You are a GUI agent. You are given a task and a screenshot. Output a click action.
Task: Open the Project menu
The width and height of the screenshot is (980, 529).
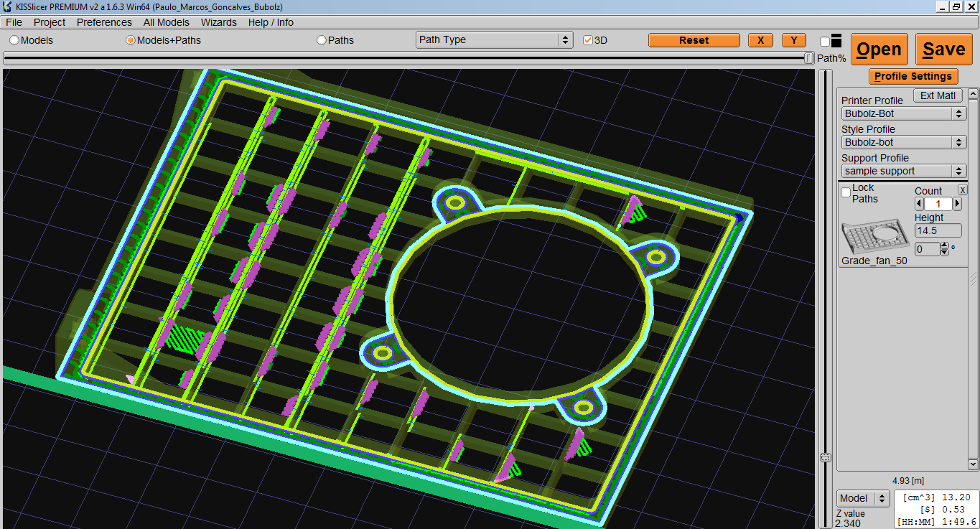(50, 22)
